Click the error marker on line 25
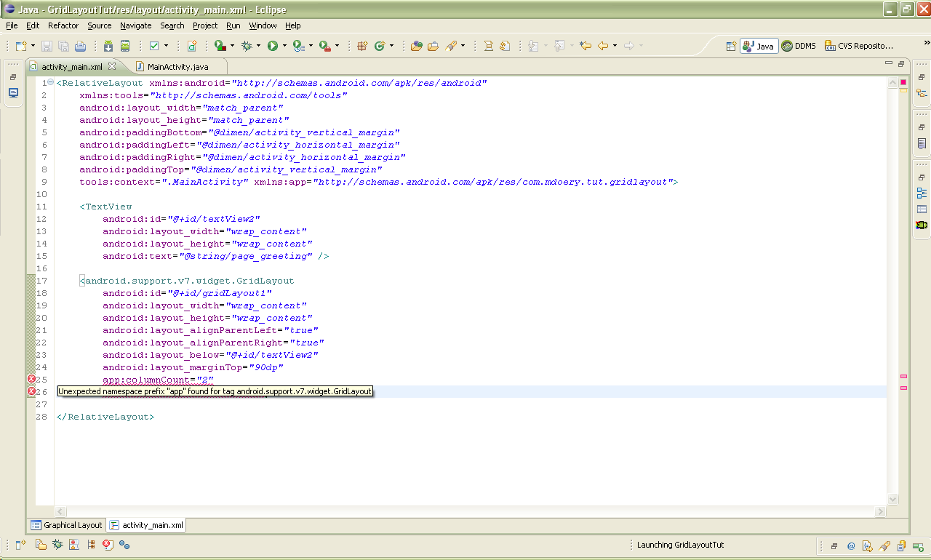Viewport: 931px width, 560px height. coord(31,379)
